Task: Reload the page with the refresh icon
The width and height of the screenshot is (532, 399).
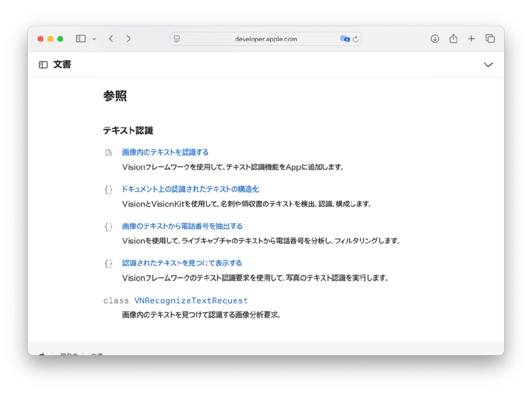Action: pyautogui.click(x=356, y=39)
